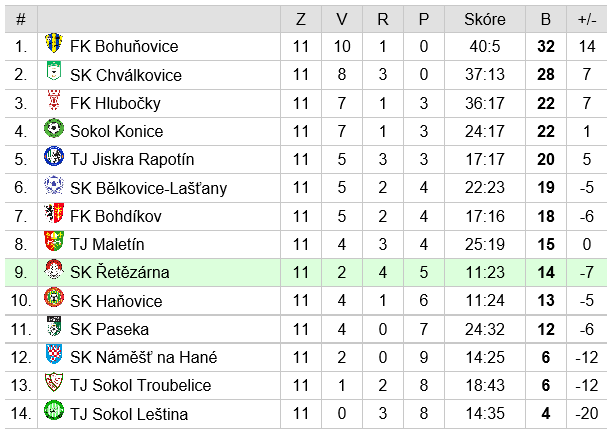Click the TJ Maletín crest icon
This screenshot has width=614, height=433.
tap(54, 241)
